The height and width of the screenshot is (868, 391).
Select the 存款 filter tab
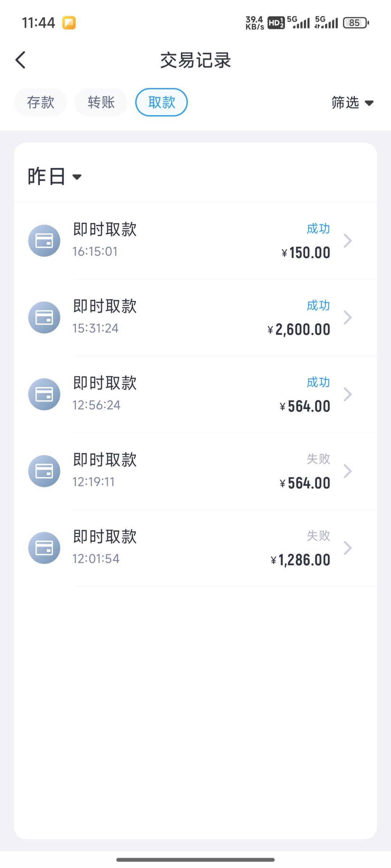(41, 102)
